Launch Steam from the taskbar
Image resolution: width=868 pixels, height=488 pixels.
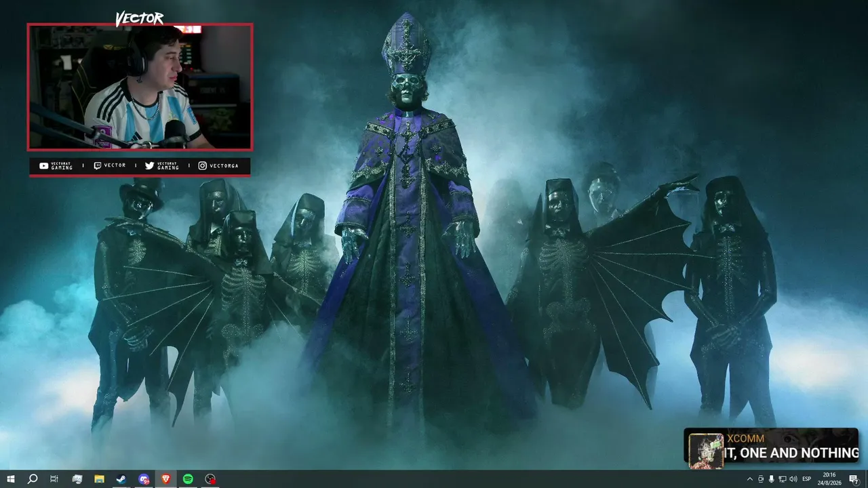[121, 479]
